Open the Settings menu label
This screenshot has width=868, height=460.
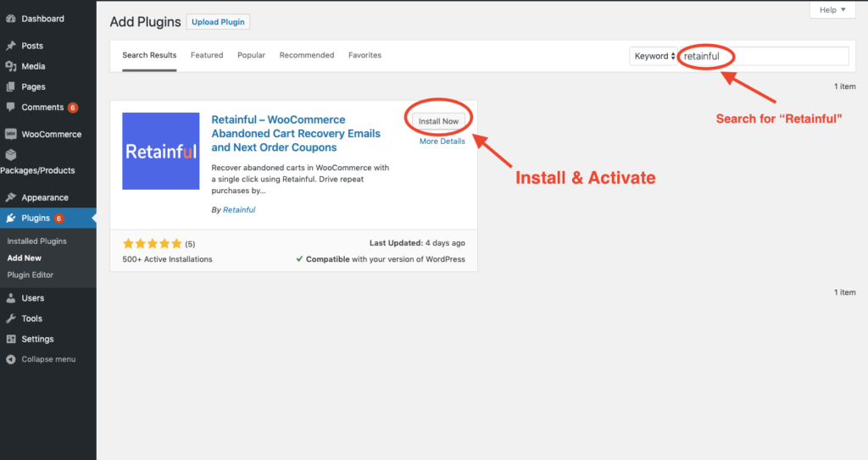point(37,339)
